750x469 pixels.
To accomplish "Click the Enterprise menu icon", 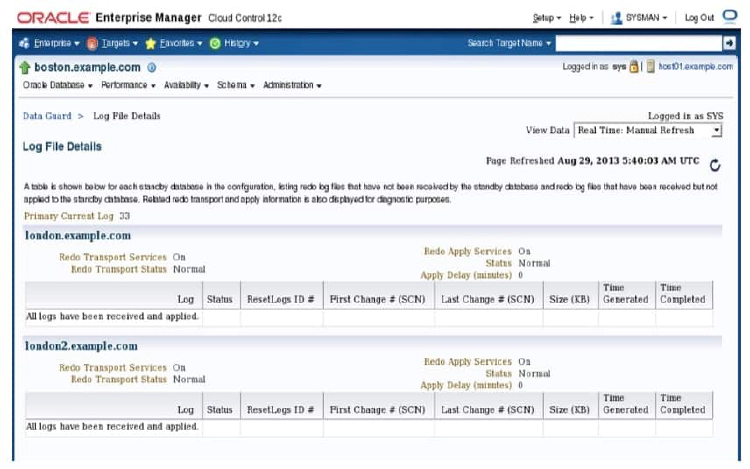I will (x=24, y=43).
